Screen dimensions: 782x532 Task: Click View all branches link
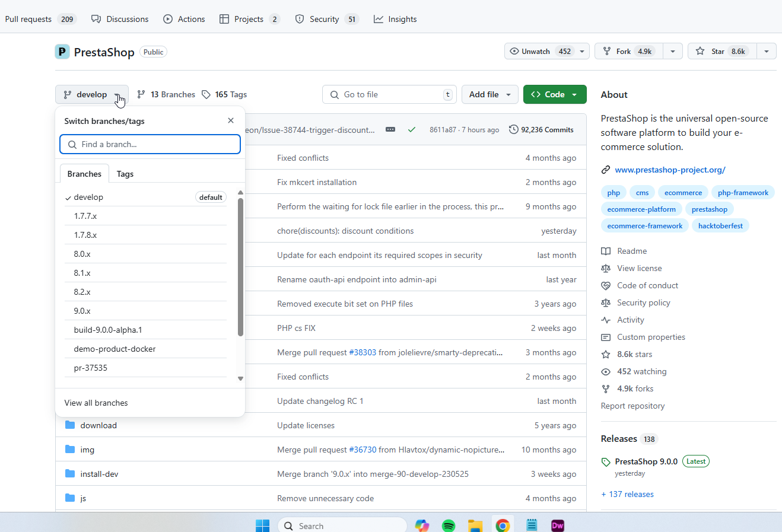click(96, 403)
